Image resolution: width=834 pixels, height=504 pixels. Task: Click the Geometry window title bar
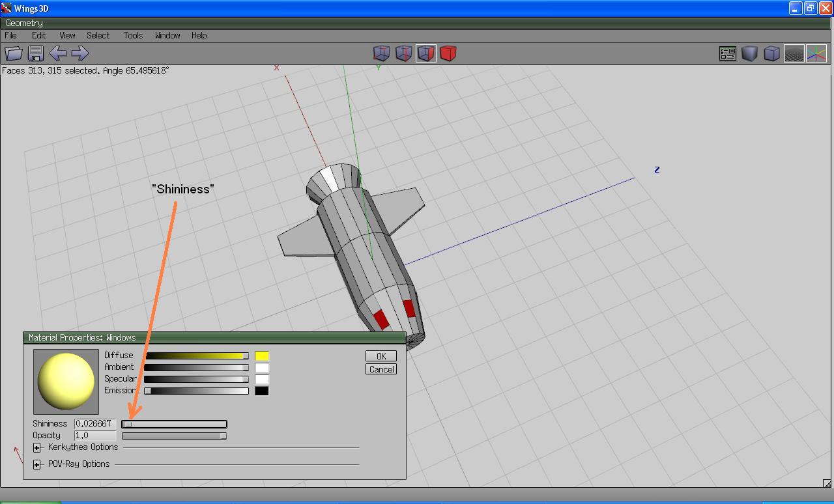click(417, 23)
